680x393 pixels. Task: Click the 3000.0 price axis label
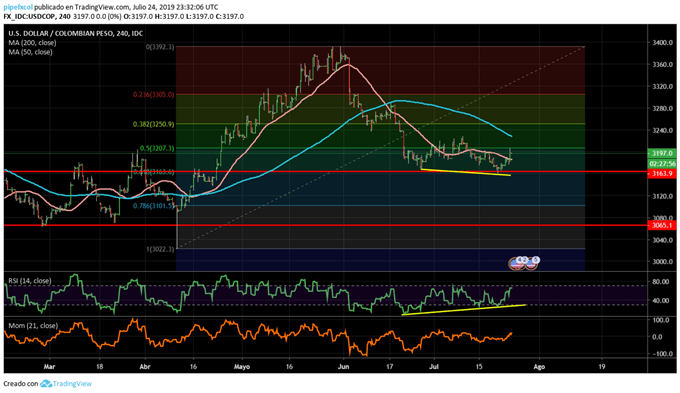coord(662,262)
